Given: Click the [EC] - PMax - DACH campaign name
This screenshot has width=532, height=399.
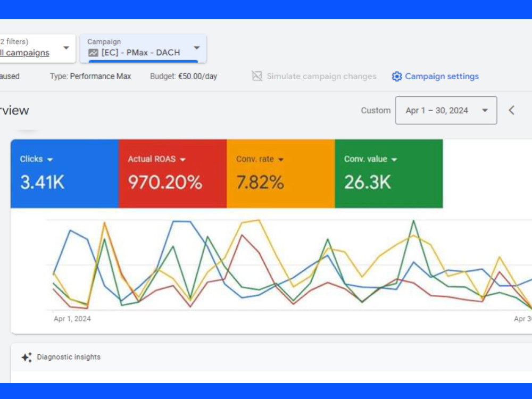Looking at the screenshot, I should (x=141, y=53).
